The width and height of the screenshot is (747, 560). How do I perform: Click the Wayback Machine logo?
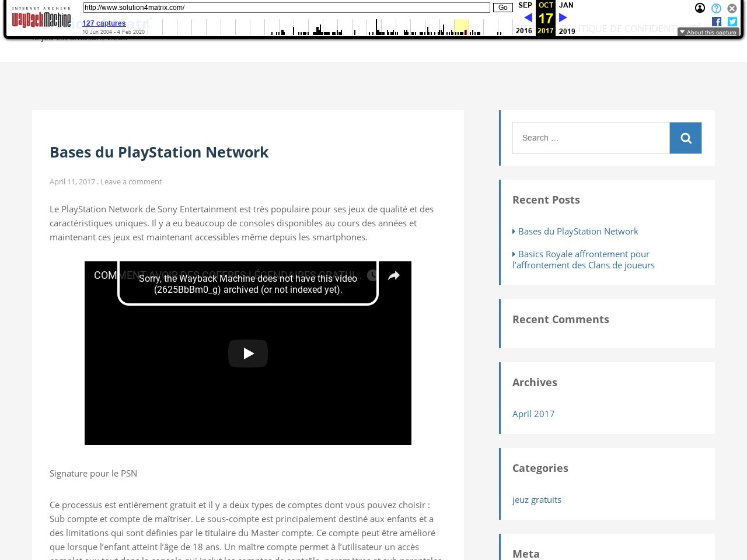click(x=41, y=19)
